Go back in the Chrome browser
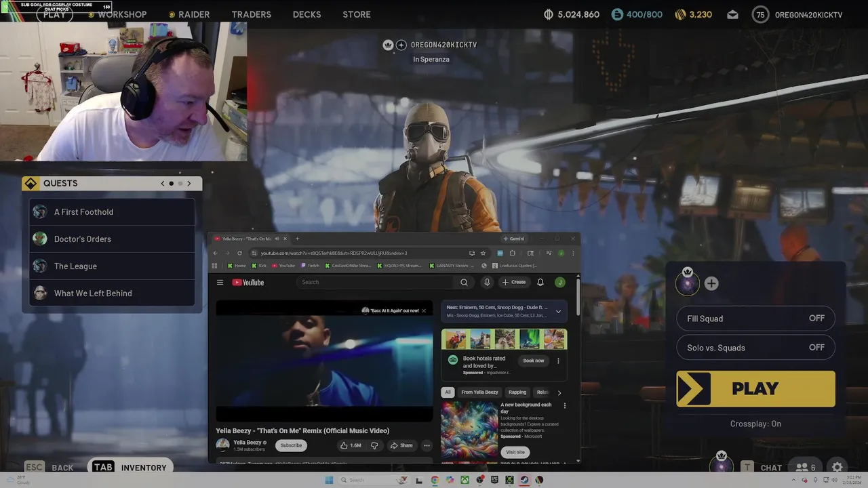The height and width of the screenshot is (488, 868). [216, 253]
